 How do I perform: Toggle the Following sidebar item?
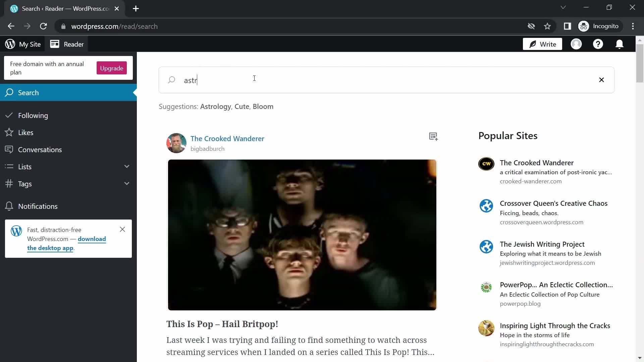pos(33,115)
